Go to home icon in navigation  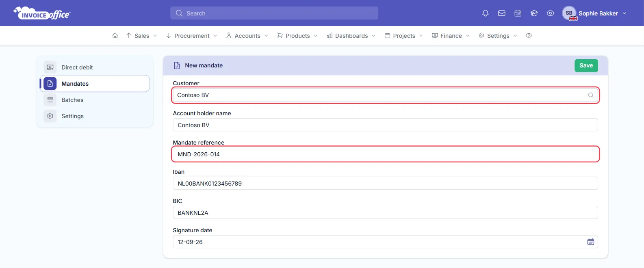115,36
